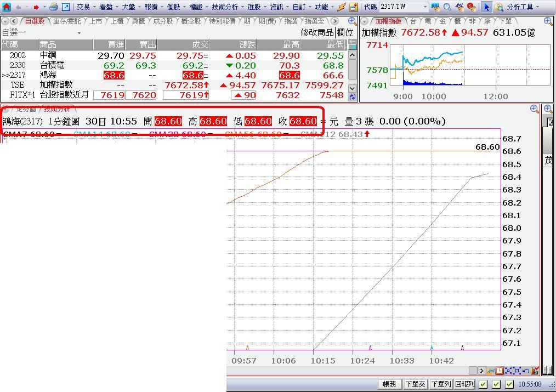Click the shrink arrows icon under chart
The width and height of the screenshot is (556, 392).
[508, 371]
